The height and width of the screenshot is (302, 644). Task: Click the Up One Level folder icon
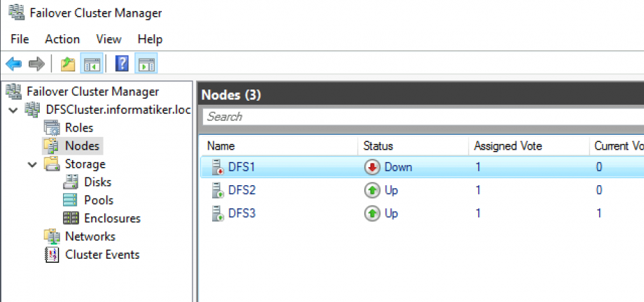click(x=67, y=64)
